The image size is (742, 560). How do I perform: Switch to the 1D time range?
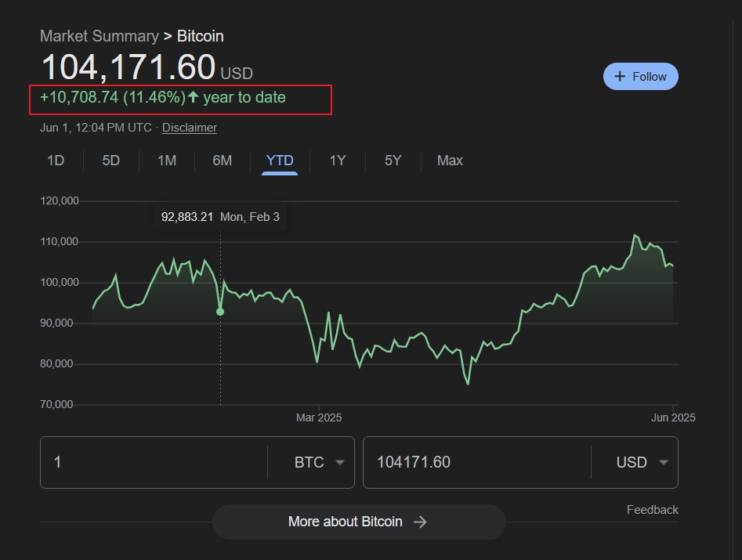coord(56,161)
